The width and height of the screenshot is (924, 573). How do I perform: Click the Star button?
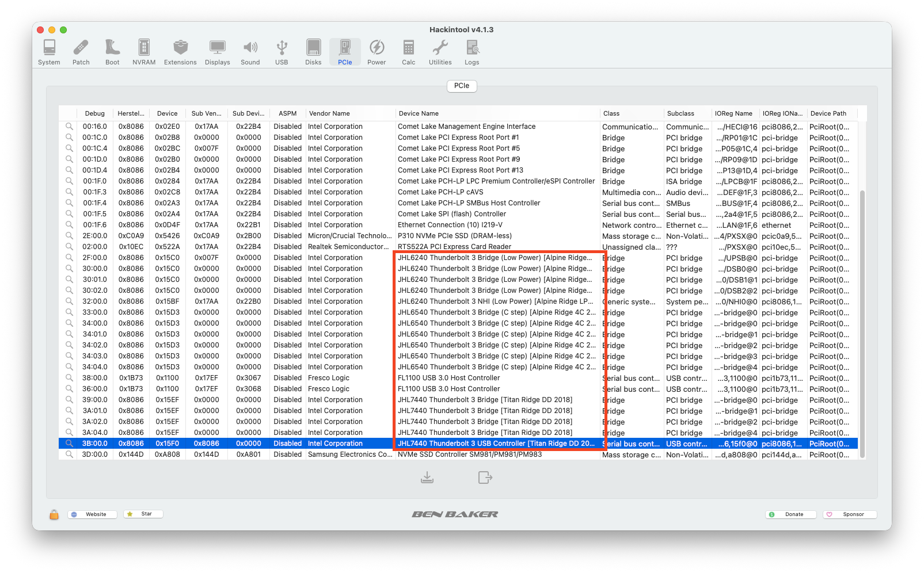click(143, 514)
